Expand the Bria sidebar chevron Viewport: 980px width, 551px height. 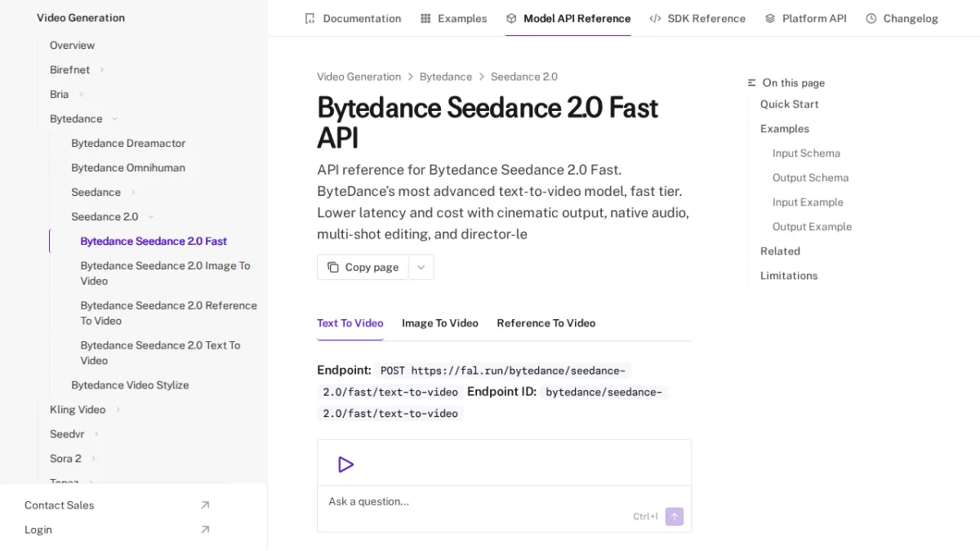pyautogui.click(x=81, y=94)
